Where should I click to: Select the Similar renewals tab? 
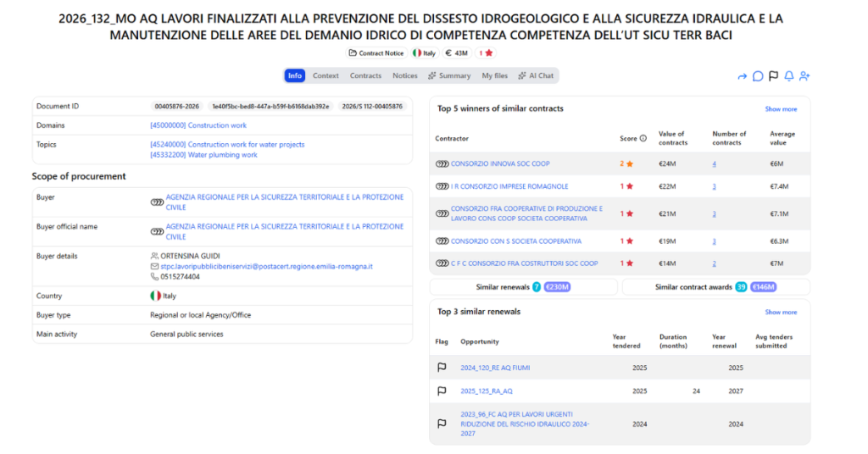click(523, 287)
